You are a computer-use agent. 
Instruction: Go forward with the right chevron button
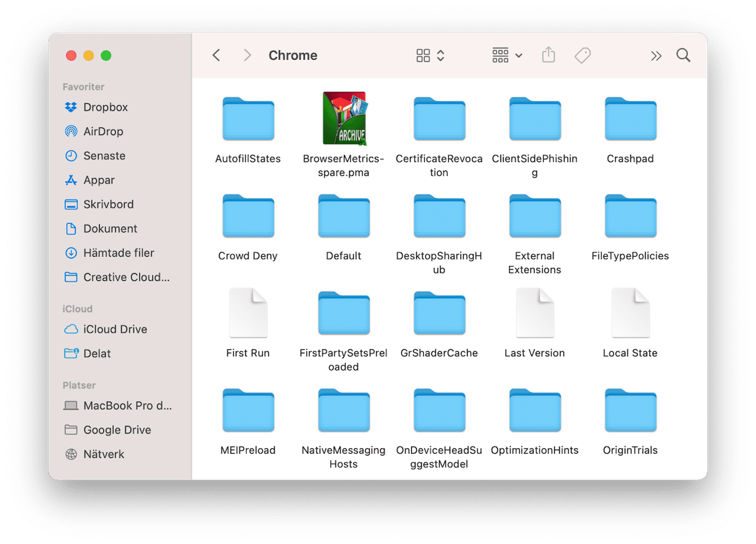pyautogui.click(x=247, y=55)
